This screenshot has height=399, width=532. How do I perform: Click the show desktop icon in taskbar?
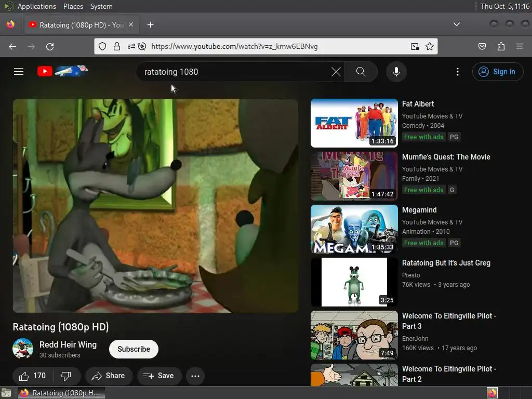[x=6, y=393]
